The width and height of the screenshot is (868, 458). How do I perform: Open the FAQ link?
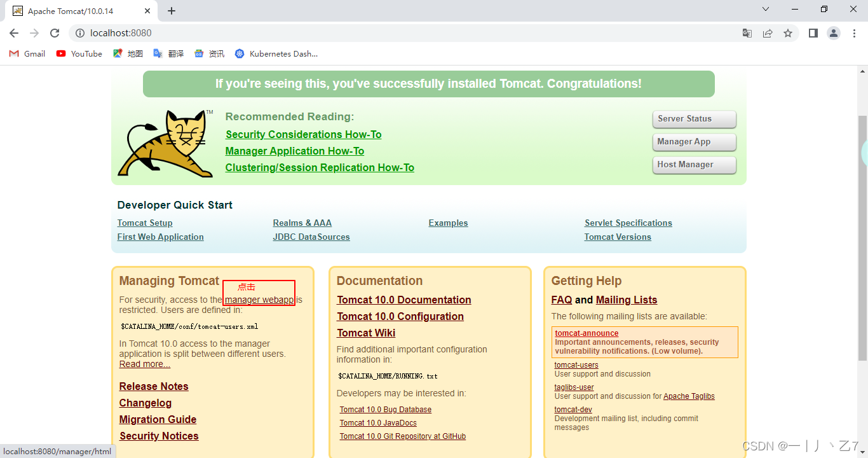click(x=562, y=300)
